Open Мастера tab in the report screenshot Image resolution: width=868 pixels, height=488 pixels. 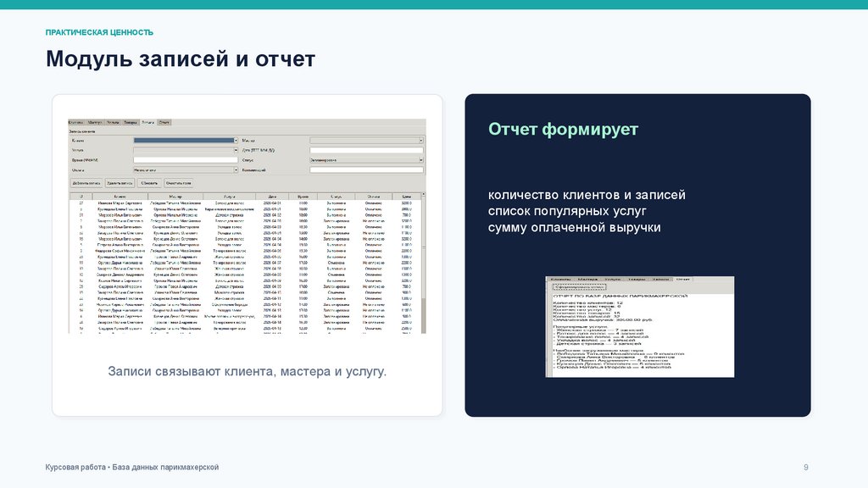click(x=587, y=280)
